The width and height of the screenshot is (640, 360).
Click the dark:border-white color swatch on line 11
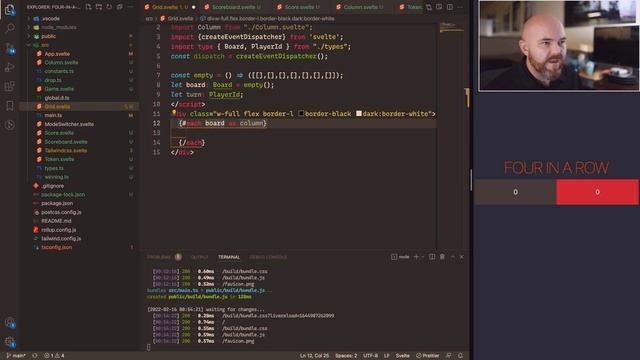tap(359, 113)
